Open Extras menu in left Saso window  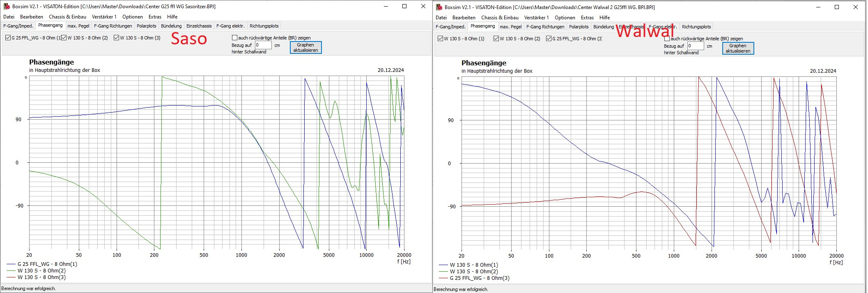(x=155, y=17)
